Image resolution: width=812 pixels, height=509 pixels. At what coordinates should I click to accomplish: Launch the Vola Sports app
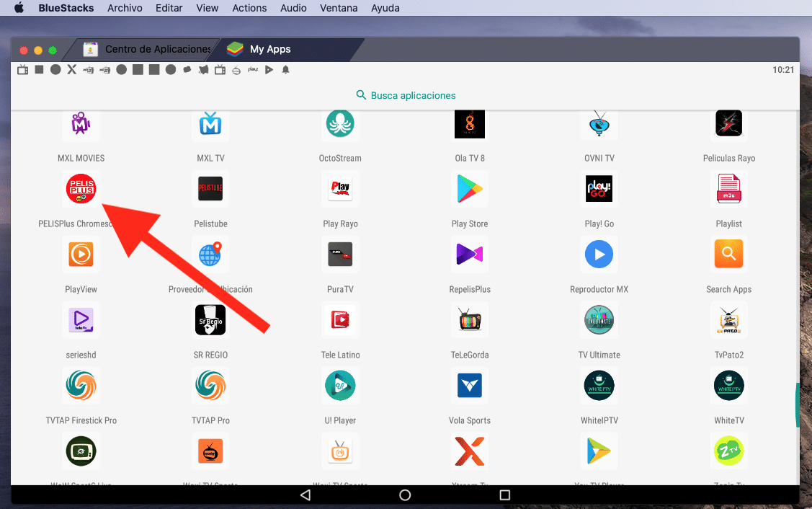pos(470,386)
